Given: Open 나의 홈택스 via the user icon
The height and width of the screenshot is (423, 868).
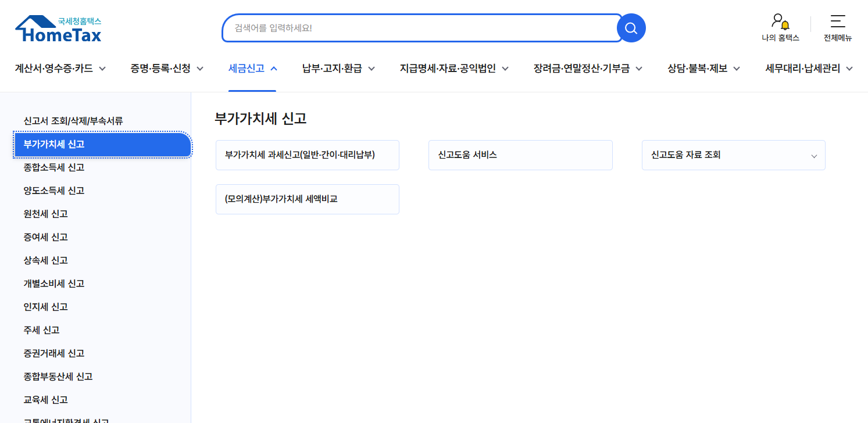Looking at the screenshot, I should pos(780,28).
